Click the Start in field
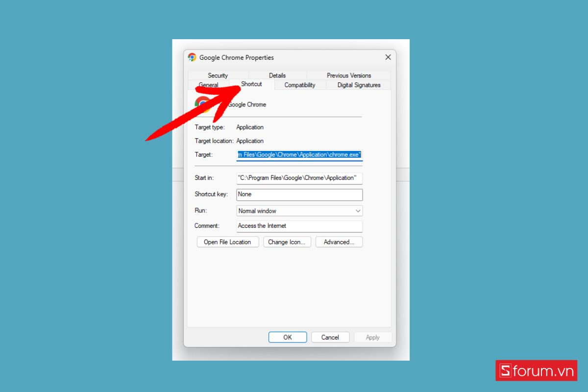The height and width of the screenshot is (392, 588). [x=299, y=178]
